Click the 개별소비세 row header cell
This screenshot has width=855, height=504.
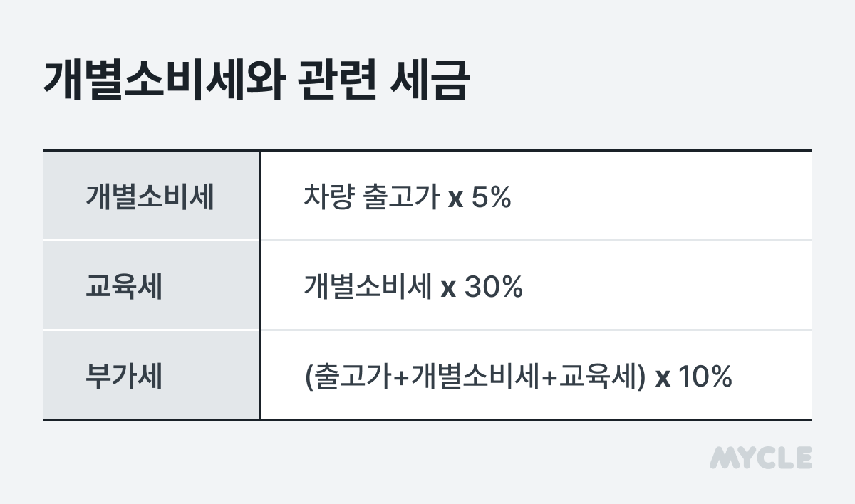point(151,196)
